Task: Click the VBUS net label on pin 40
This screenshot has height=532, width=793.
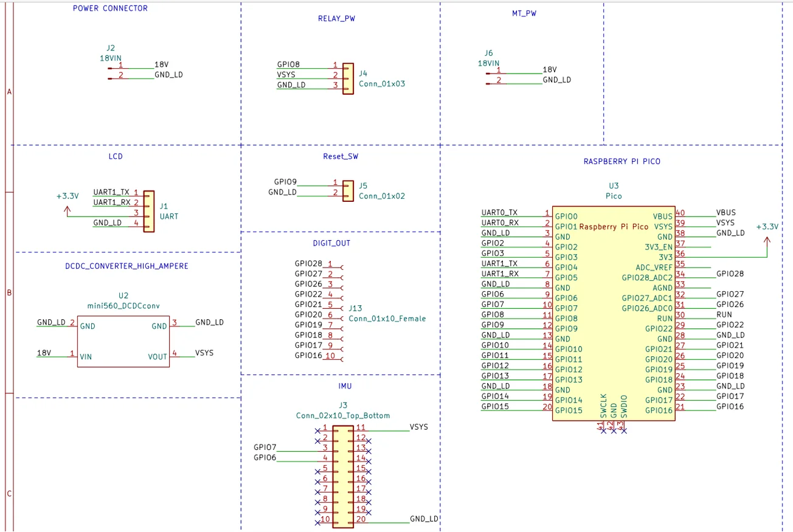Action: click(726, 212)
